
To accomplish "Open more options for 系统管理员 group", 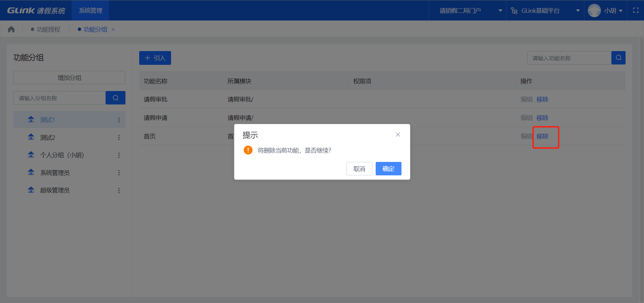I will tap(119, 173).
